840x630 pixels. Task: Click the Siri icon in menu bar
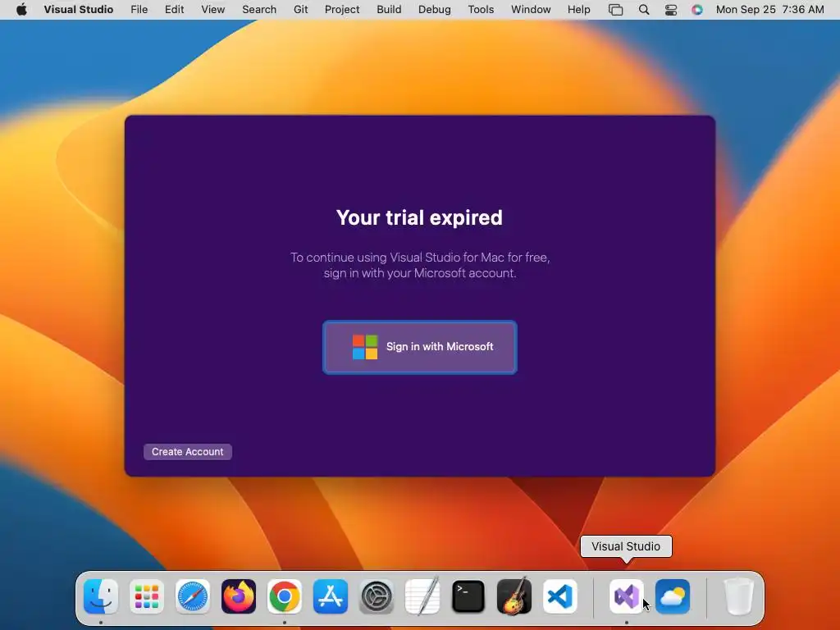tap(697, 10)
